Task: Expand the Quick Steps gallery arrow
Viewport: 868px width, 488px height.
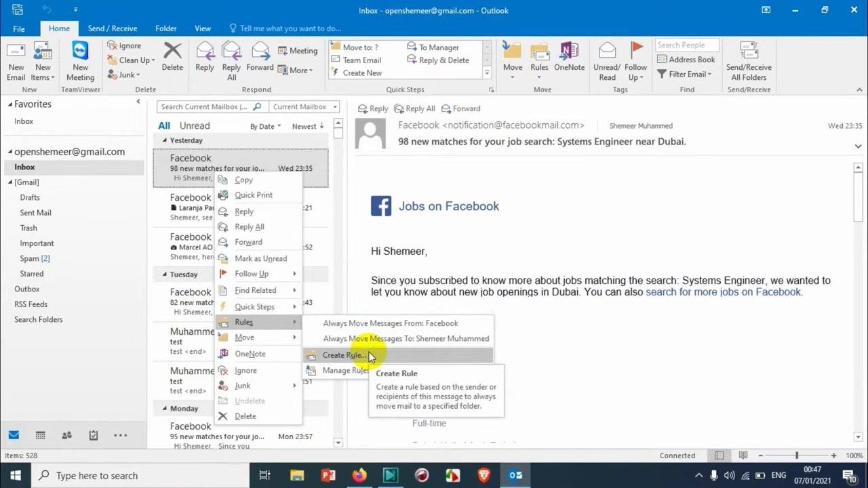Action: pos(486,73)
